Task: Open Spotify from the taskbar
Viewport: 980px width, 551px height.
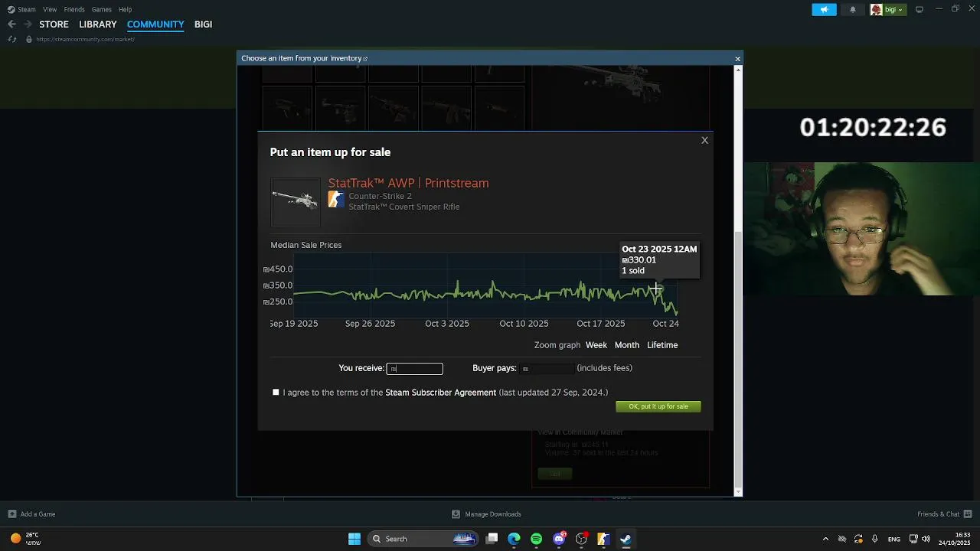Action: [x=536, y=539]
